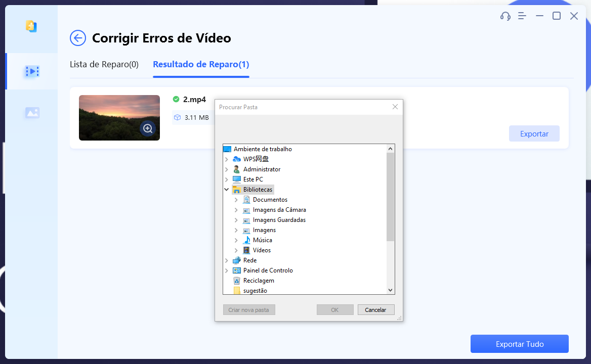Expand the WPS网盘 tree node

pyautogui.click(x=227, y=159)
